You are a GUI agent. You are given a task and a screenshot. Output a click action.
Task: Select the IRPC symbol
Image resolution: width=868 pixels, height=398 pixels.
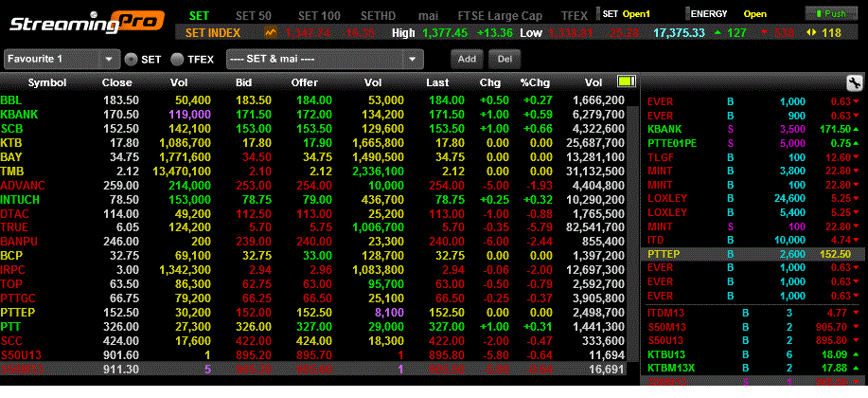pyautogui.click(x=12, y=270)
